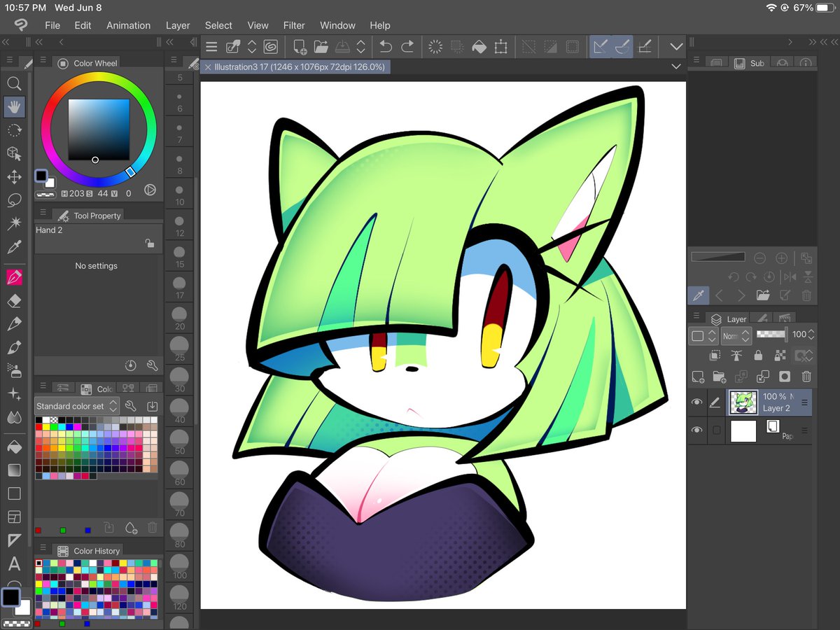
Task: Toggle Set as Reference Layer lighthouse icon
Action: 736,356
